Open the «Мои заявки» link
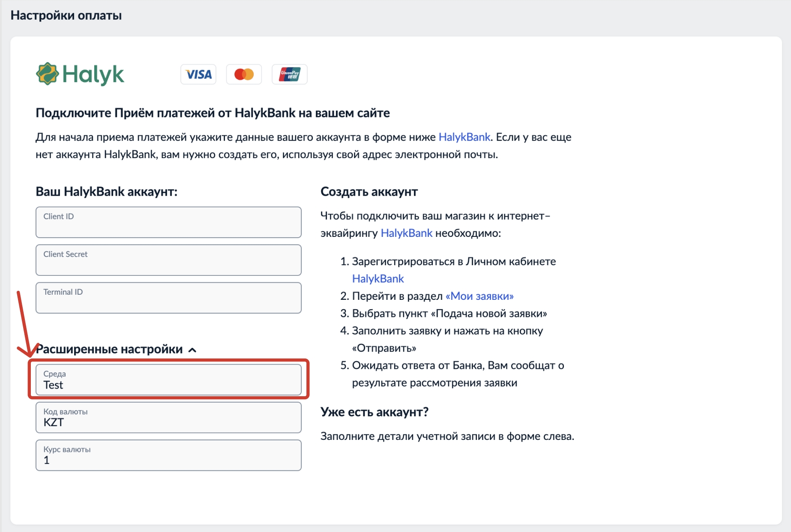The height and width of the screenshot is (532, 791). pyautogui.click(x=479, y=296)
